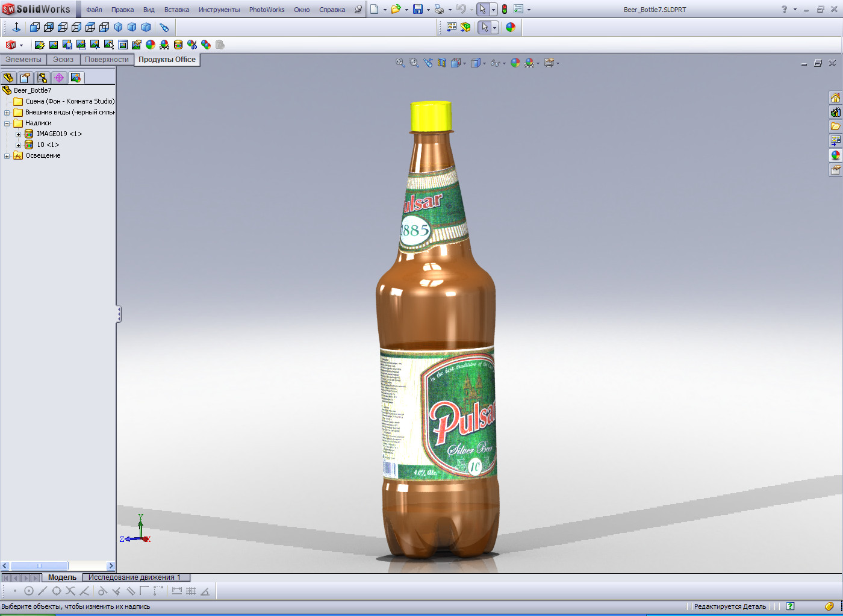Click the Previous View icon
This screenshot has height=616, width=843.
[428, 63]
